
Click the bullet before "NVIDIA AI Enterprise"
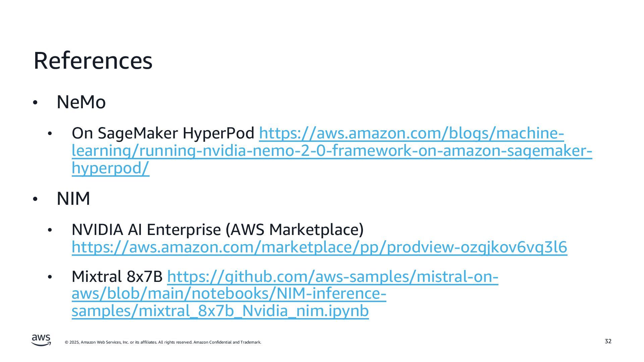tap(50, 230)
